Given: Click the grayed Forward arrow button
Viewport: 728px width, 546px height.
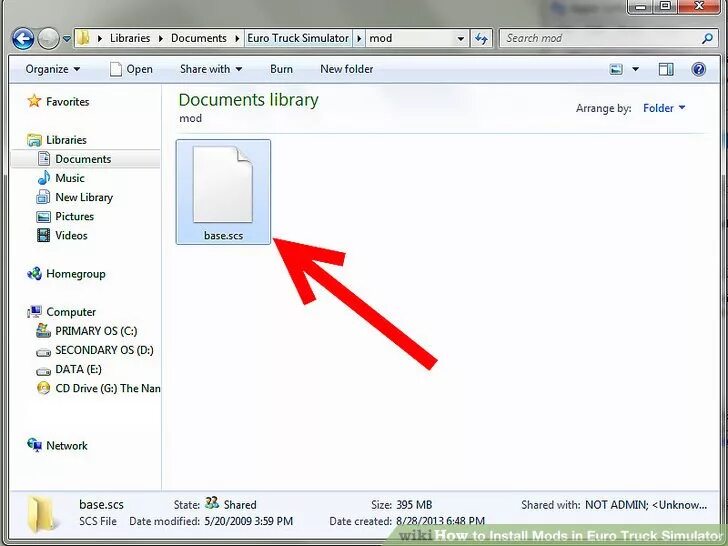Looking at the screenshot, I should coord(48,39).
